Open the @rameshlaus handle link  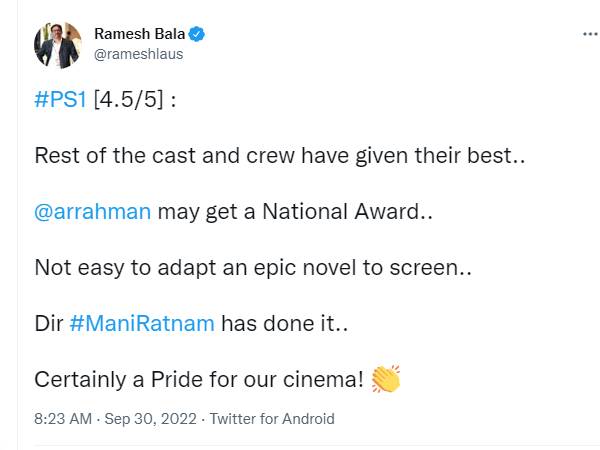(x=138, y=54)
